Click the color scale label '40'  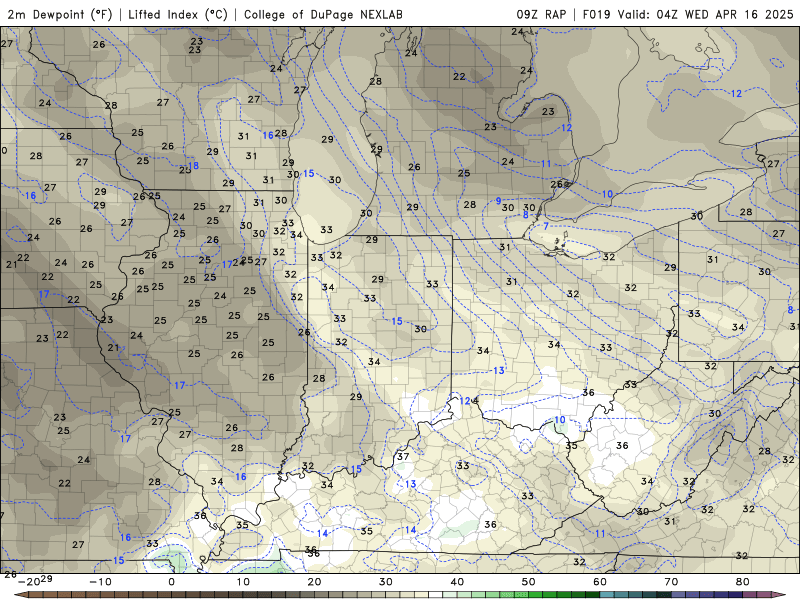coord(457,582)
